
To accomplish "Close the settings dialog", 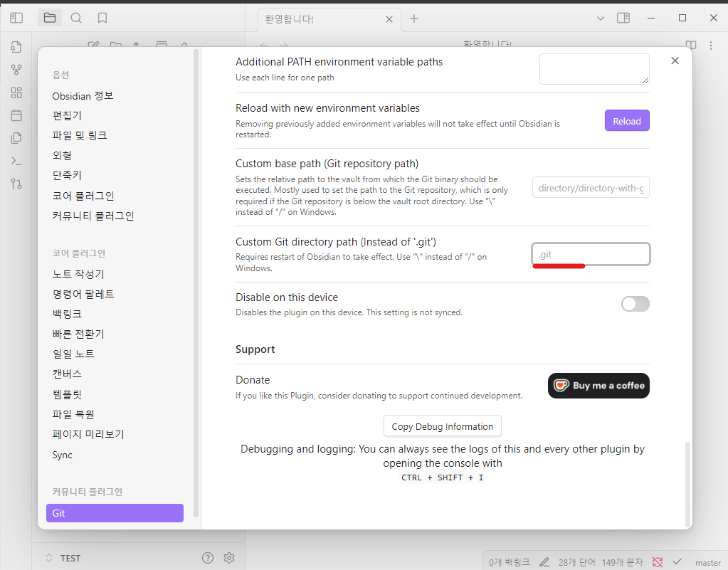I will tap(675, 60).
